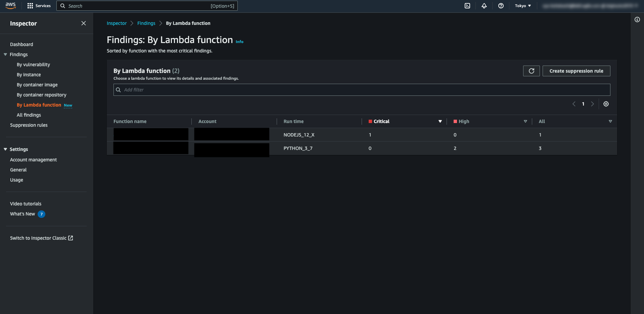Open By instance findings

point(29,75)
